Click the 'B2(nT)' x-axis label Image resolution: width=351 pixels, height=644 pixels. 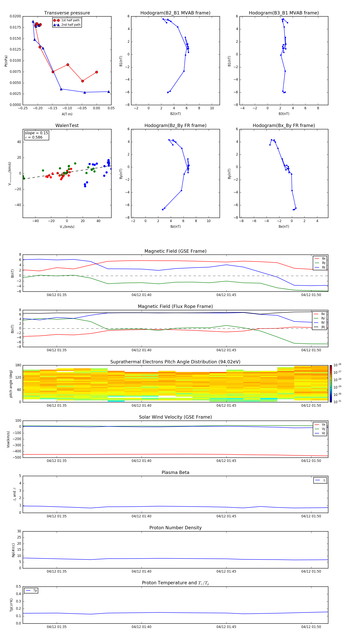(x=175, y=114)
